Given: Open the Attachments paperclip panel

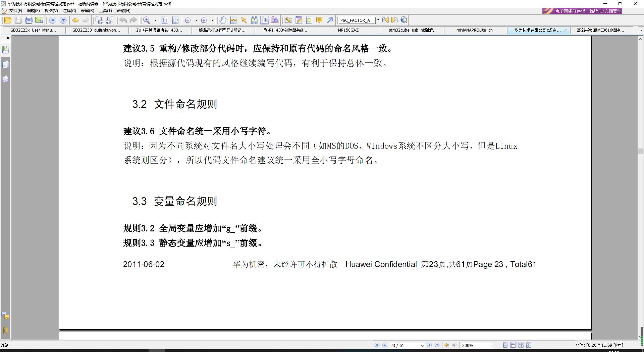Looking at the screenshot, I should click(x=5, y=330).
